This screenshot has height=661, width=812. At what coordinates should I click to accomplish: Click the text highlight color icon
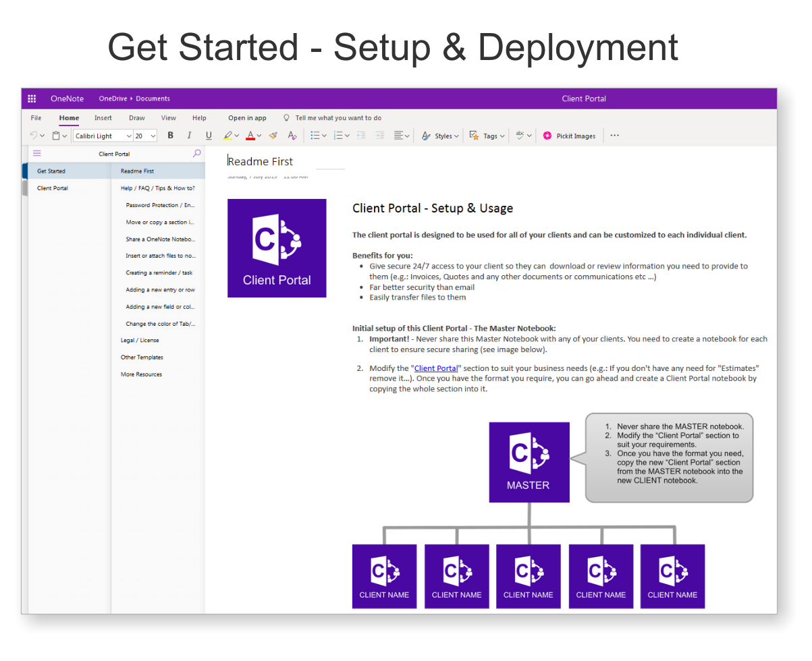tap(228, 136)
